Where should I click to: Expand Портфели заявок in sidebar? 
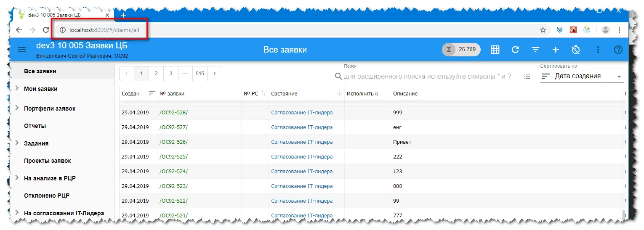(x=17, y=108)
